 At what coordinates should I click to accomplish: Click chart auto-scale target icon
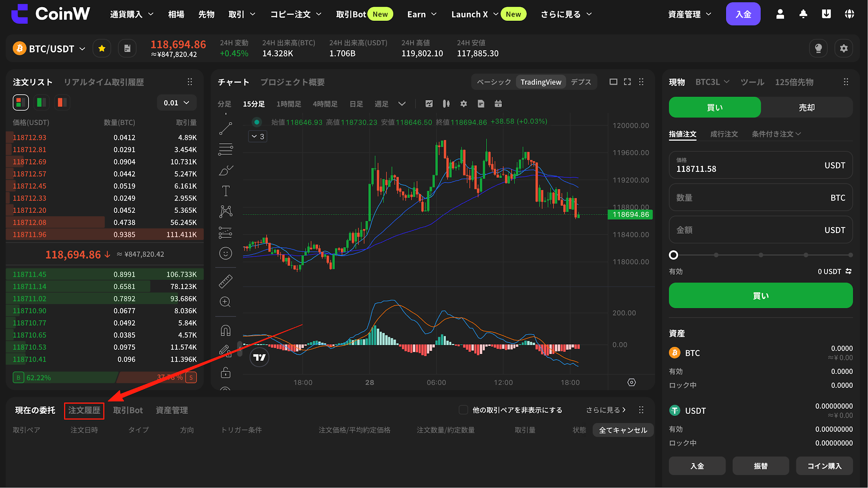tap(632, 382)
